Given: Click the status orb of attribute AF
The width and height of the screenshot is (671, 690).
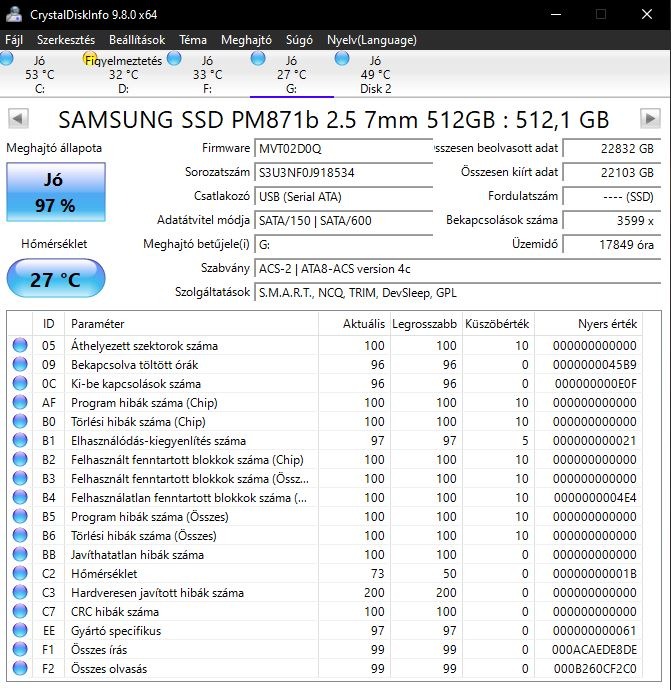Looking at the screenshot, I should (20, 402).
